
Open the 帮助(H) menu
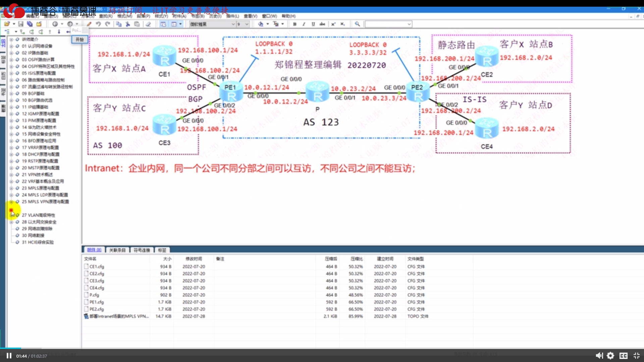tap(288, 16)
